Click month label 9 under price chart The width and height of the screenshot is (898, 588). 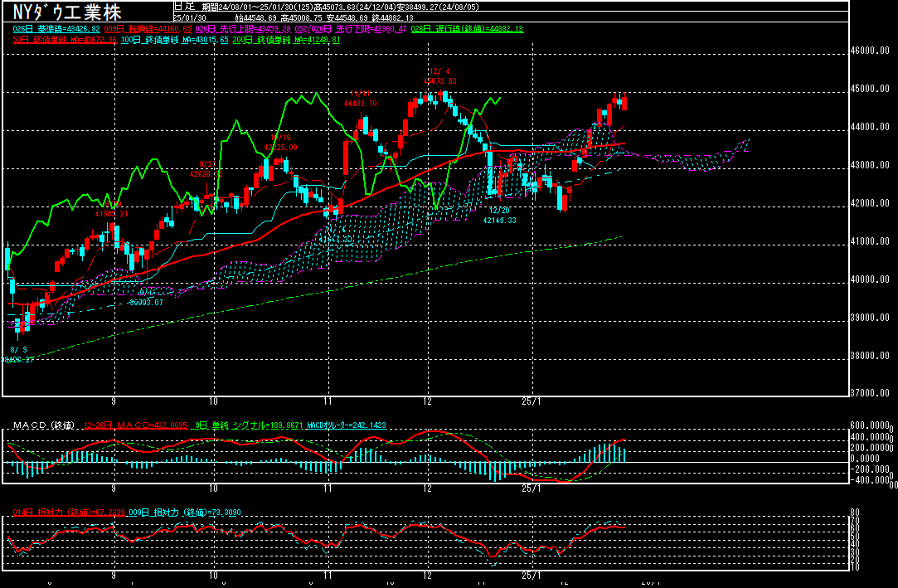point(114,401)
